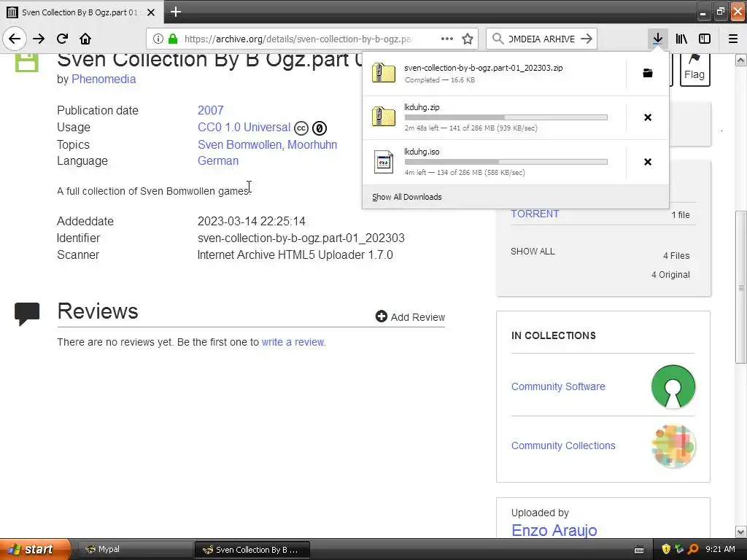This screenshot has width=747, height=560.
Task: Show the sidebars panel
Action: 705,39
